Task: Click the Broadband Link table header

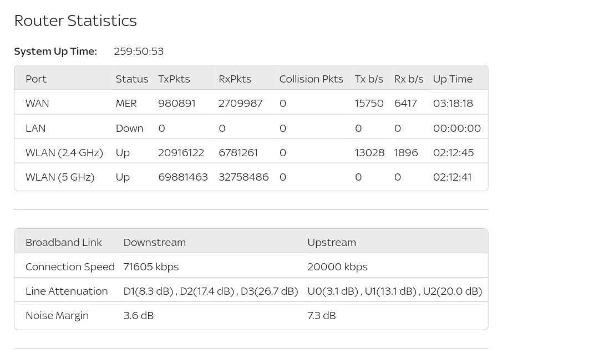Action: (63, 242)
